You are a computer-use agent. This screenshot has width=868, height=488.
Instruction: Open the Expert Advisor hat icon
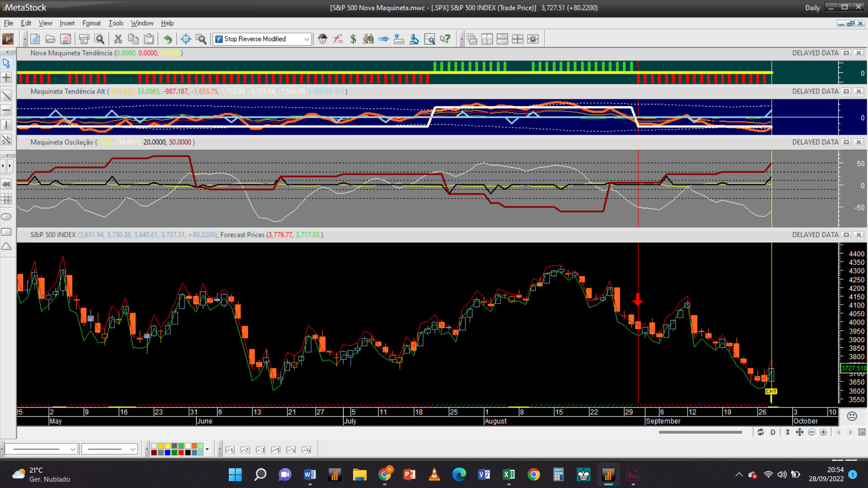[x=322, y=39]
